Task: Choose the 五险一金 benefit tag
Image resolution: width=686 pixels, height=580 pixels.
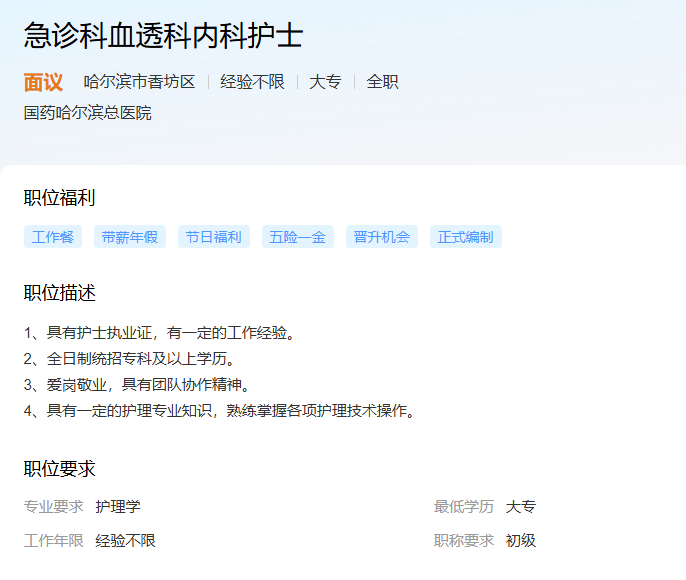Action: pyautogui.click(x=298, y=237)
